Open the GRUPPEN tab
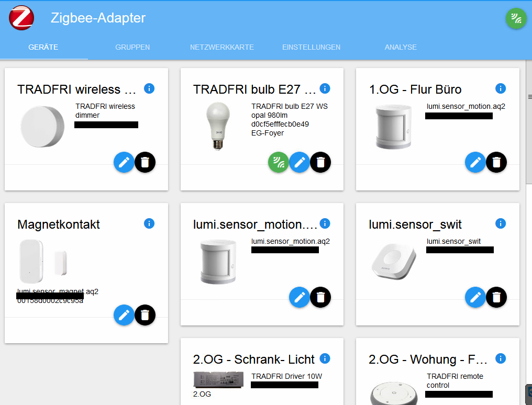Screen dimensions: 532x405 click(x=132, y=47)
